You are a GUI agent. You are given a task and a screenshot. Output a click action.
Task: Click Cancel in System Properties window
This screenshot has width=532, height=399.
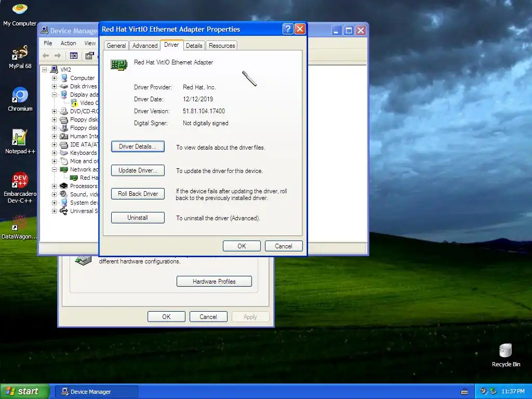point(208,316)
